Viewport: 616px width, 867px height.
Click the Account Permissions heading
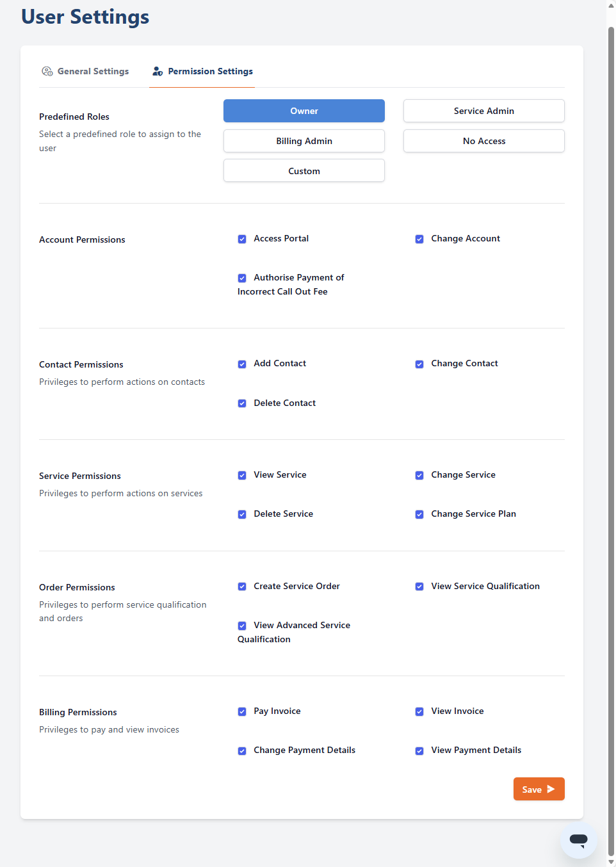coord(82,239)
